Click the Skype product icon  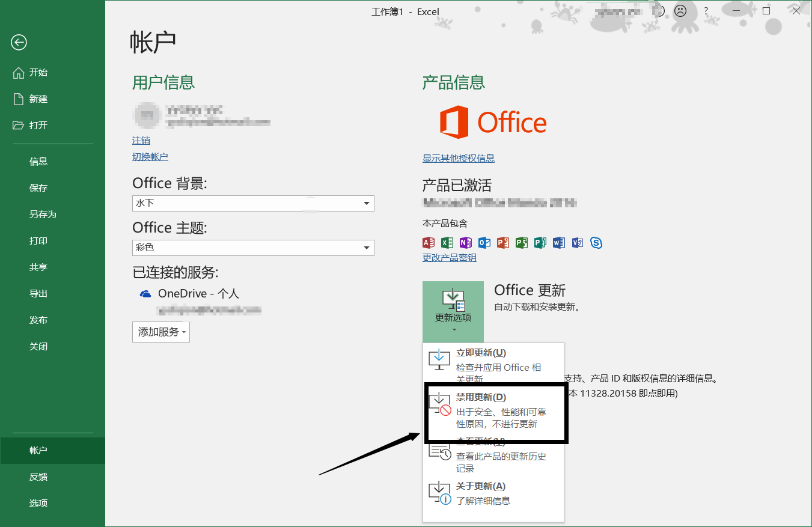(596, 243)
